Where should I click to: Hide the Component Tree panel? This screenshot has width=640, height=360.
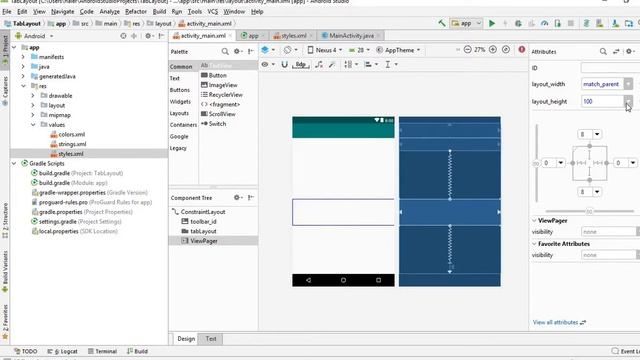pyautogui.click(x=251, y=198)
